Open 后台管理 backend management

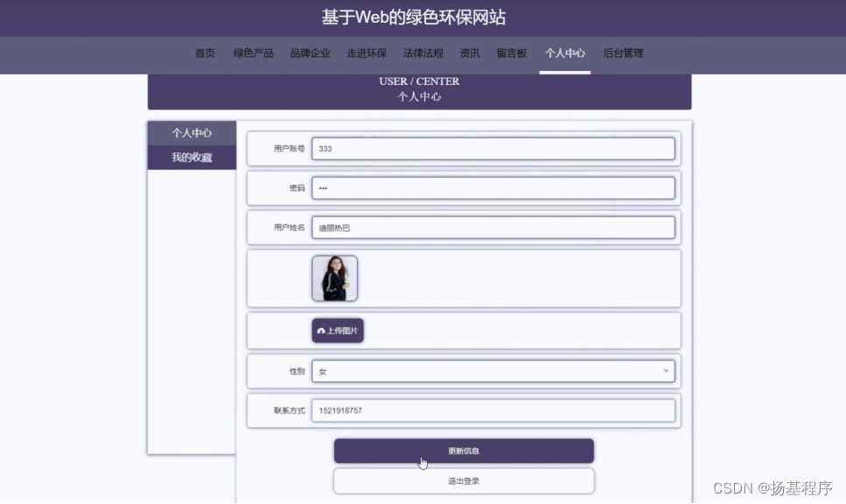(623, 53)
